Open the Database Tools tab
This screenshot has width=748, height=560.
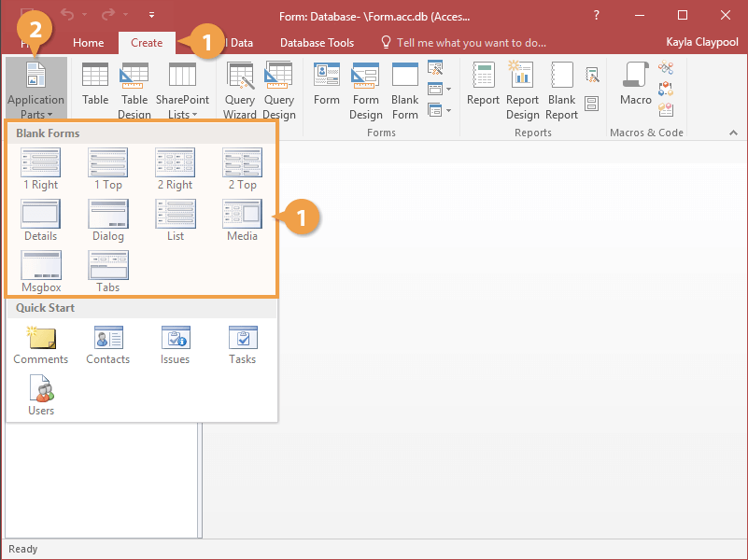317,43
